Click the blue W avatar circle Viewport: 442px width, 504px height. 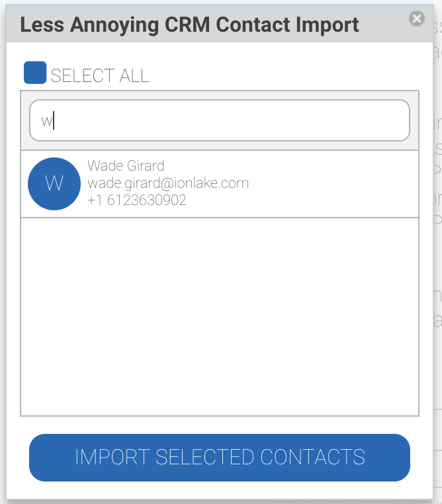pos(54,184)
